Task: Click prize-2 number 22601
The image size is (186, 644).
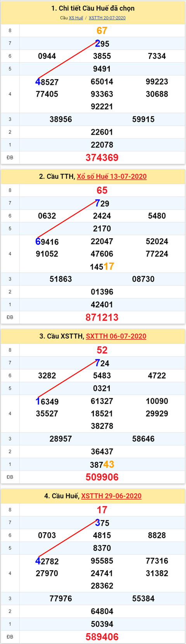Action: tap(102, 132)
